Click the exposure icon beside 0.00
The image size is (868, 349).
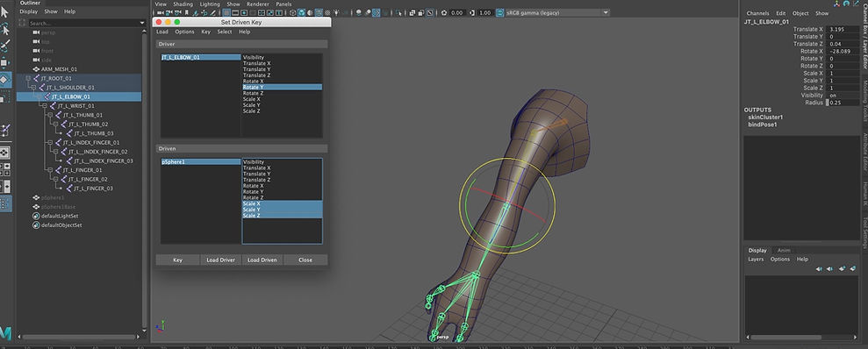pos(443,12)
